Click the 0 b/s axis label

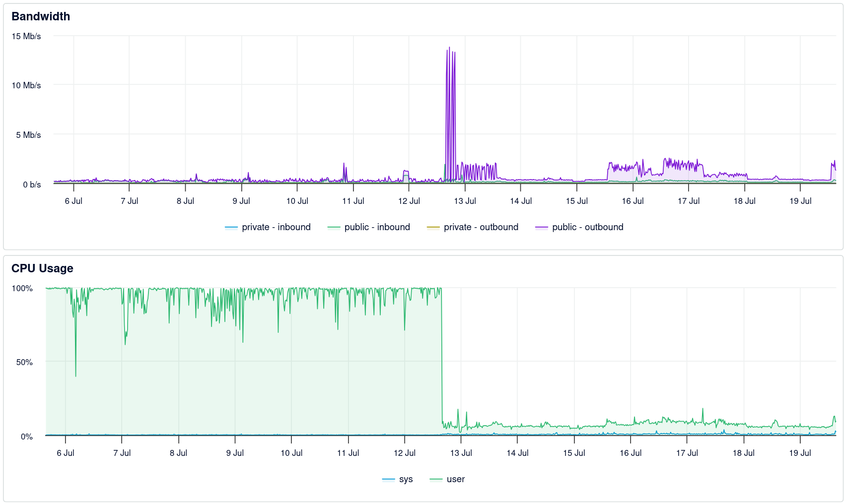pyautogui.click(x=32, y=185)
